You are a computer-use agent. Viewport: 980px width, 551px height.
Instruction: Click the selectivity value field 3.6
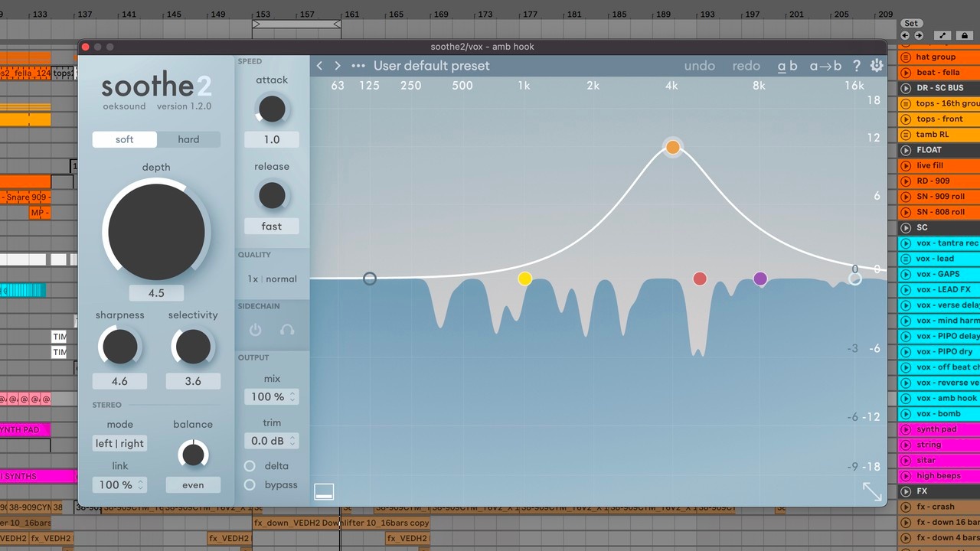[x=193, y=381]
